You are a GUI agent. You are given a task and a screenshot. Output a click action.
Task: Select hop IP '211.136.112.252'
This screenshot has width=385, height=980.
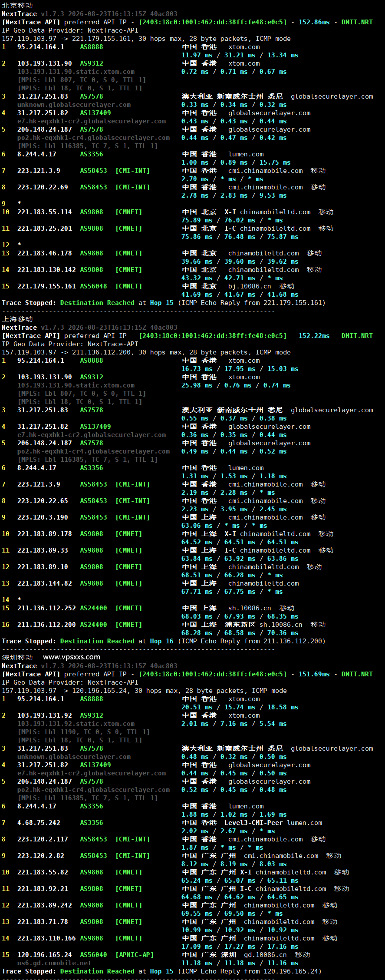coord(46,608)
